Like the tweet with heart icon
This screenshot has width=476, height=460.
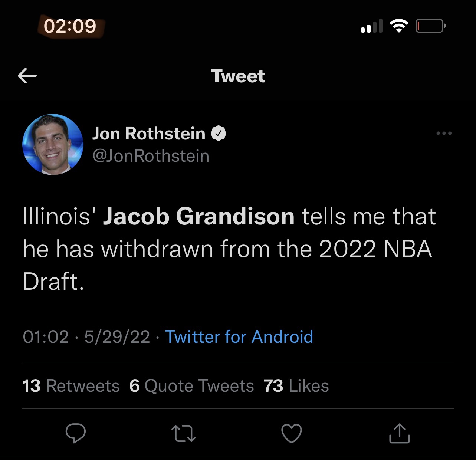(292, 433)
